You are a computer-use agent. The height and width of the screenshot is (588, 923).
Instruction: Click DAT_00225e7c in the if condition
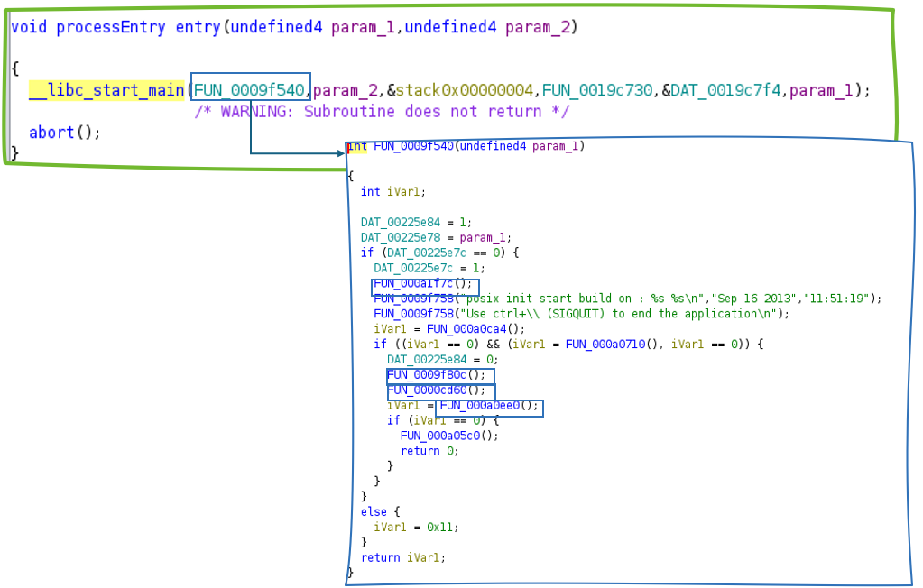pyautogui.click(x=426, y=253)
